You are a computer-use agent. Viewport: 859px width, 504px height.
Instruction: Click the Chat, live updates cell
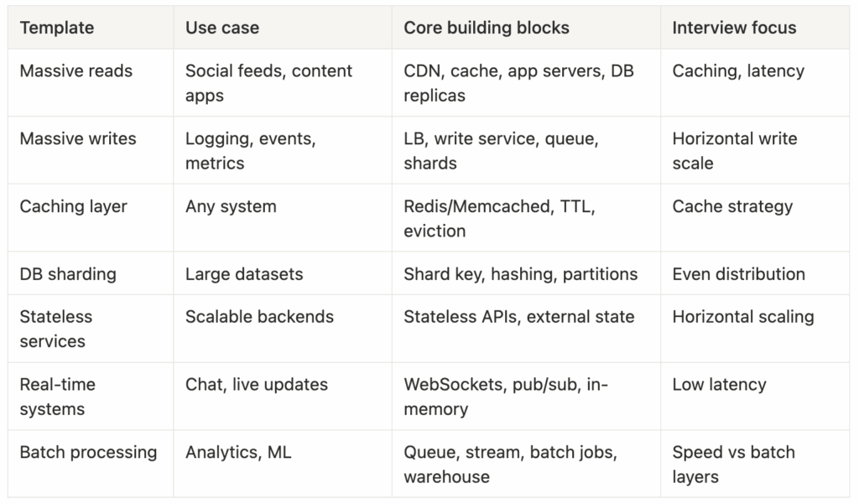click(x=257, y=385)
